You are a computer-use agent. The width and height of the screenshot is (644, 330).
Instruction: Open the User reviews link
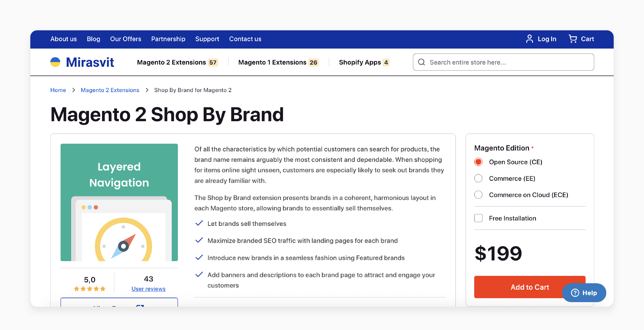point(148,289)
